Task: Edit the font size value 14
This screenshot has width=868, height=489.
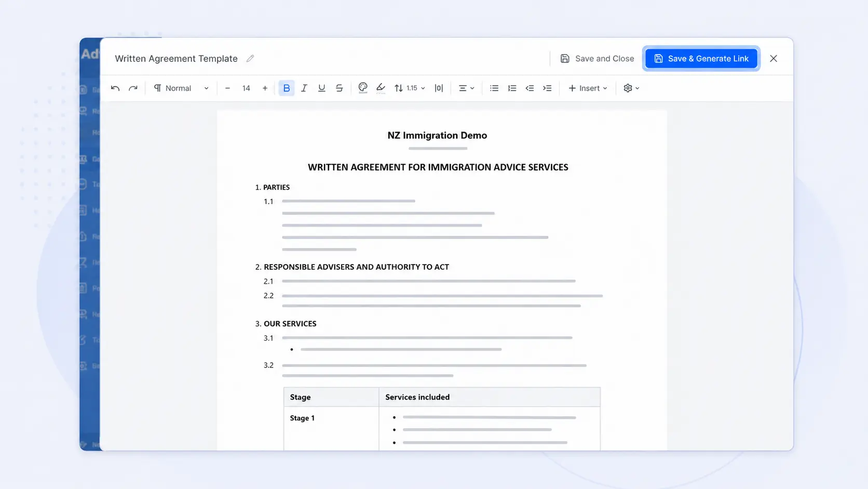Action: click(246, 88)
